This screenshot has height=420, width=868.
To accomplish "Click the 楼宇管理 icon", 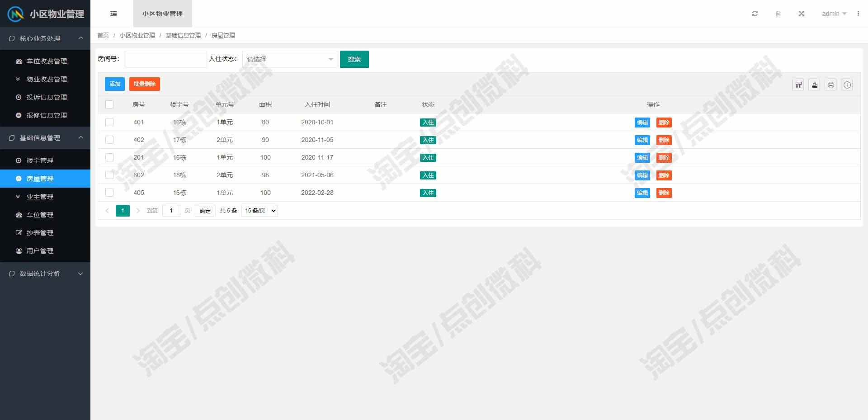I will click(x=19, y=160).
